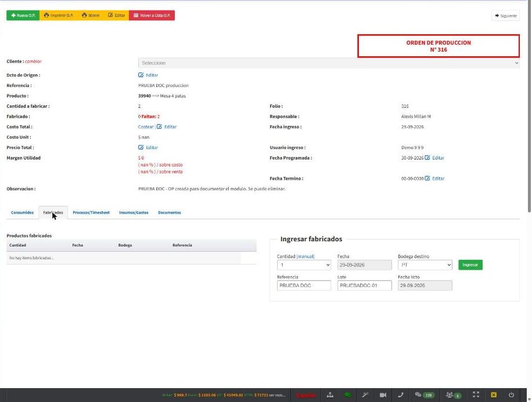
Task: Open the Cliente Seleccione dropdown
Action: point(329,63)
